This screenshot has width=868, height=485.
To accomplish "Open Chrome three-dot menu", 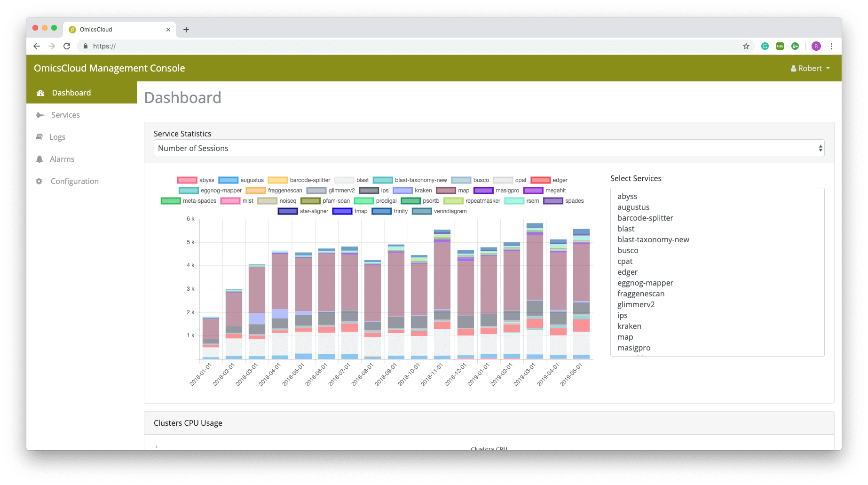I will (831, 46).
